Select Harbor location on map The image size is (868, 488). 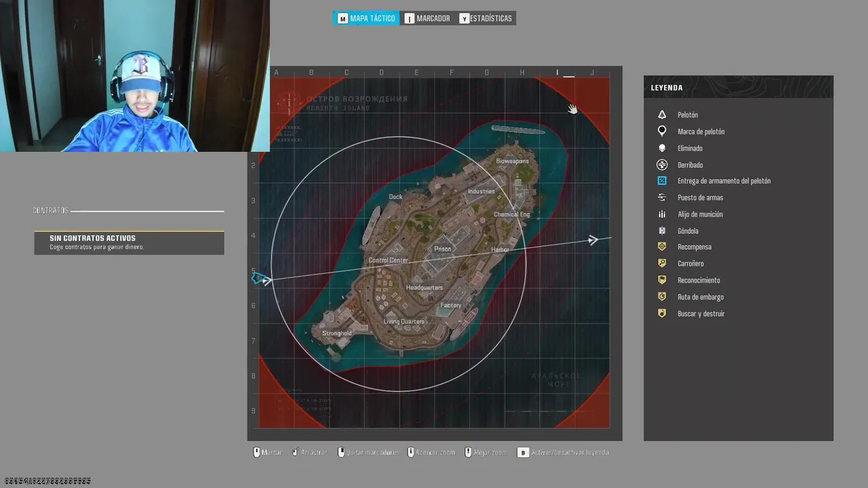click(500, 249)
